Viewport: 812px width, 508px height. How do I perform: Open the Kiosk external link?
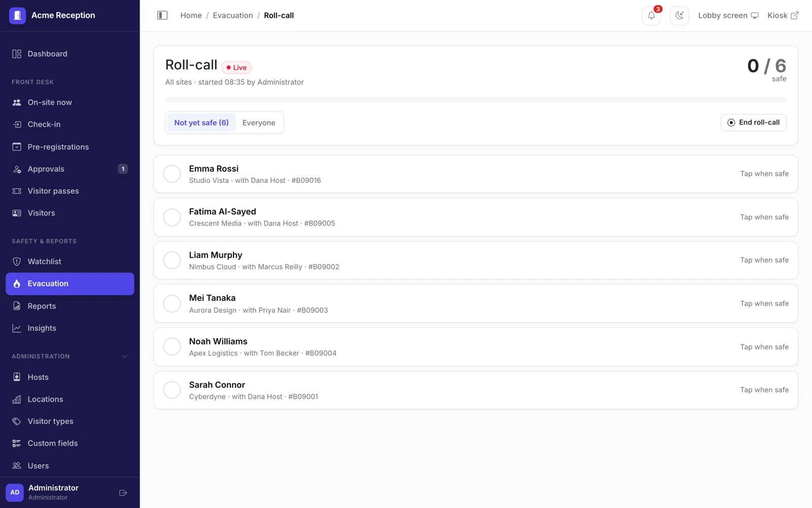pyautogui.click(x=783, y=15)
